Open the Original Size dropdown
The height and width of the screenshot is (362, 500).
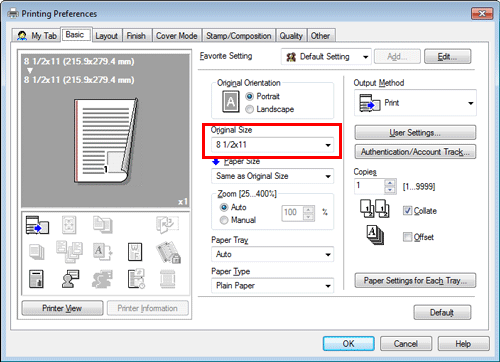point(273,145)
